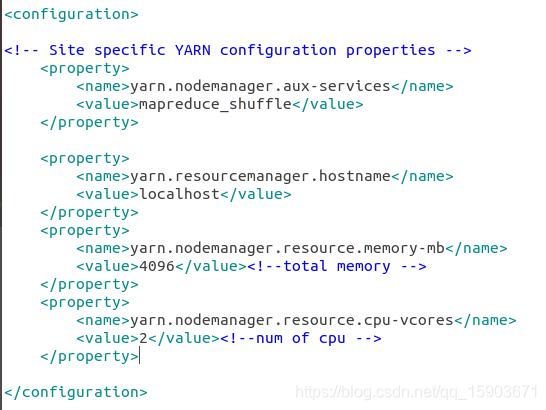Click the yarn.nodemanager.resource.cpu-vcores name line
Screen dimensions: 546x410
click(x=296, y=320)
